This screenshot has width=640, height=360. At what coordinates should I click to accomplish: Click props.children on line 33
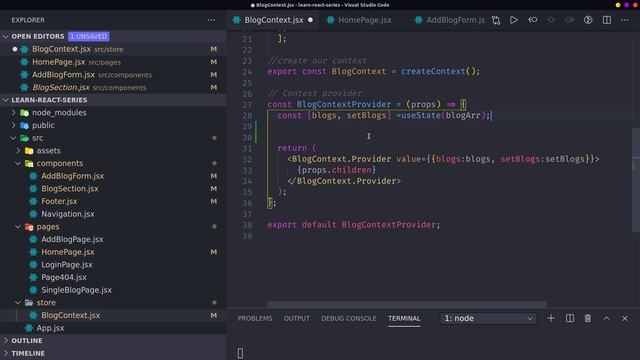click(x=337, y=170)
